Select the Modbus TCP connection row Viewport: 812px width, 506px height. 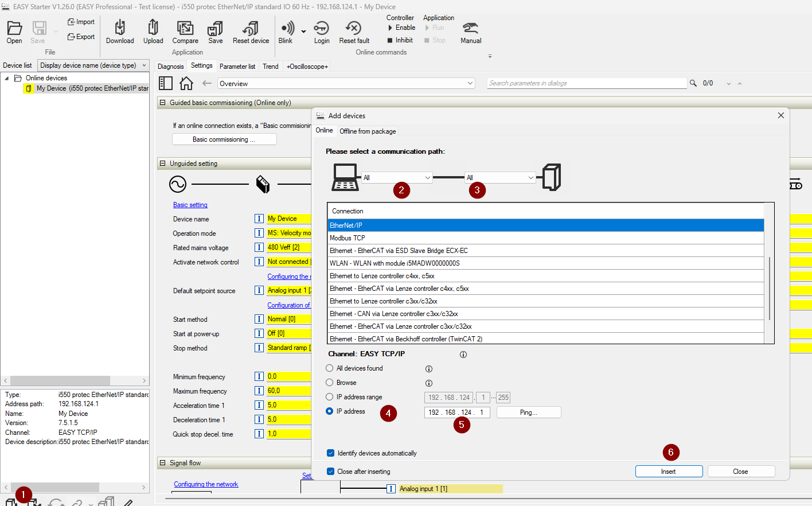point(545,238)
